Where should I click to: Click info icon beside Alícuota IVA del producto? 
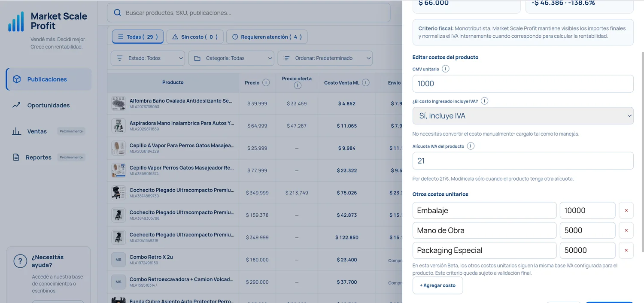471,146
